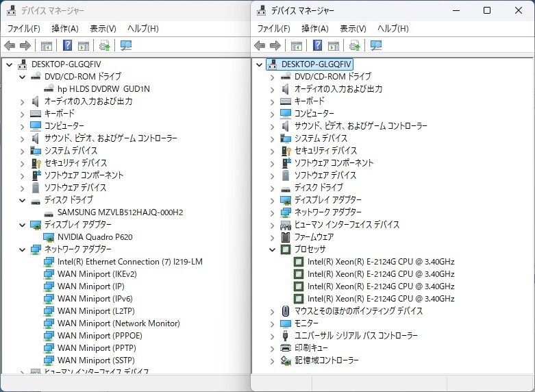Select オーディオの入力および出力 in right window

(x=338, y=89)
